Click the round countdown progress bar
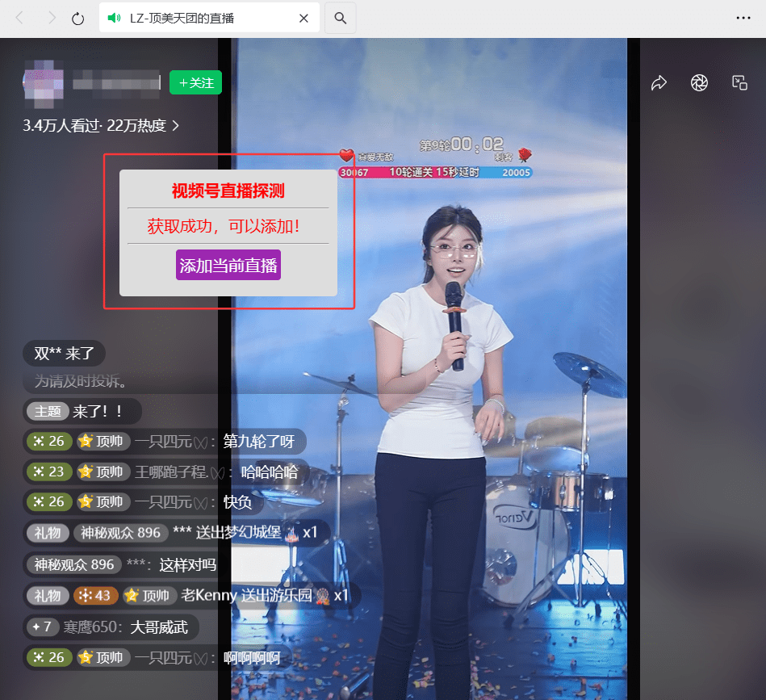766x700 pixels. click(435, 172)
